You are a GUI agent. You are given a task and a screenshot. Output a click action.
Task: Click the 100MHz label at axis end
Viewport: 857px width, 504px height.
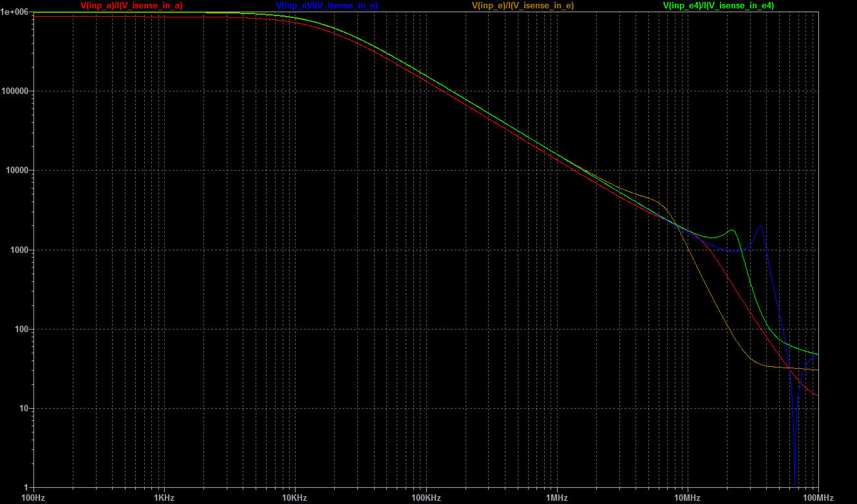coord(818,498)
